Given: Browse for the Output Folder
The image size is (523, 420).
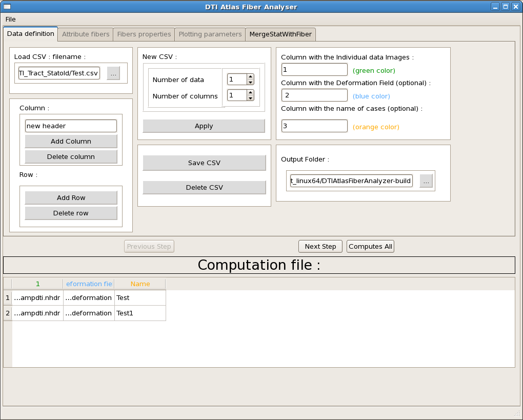Looking at the screenshot, I should [x=426, y=181].
